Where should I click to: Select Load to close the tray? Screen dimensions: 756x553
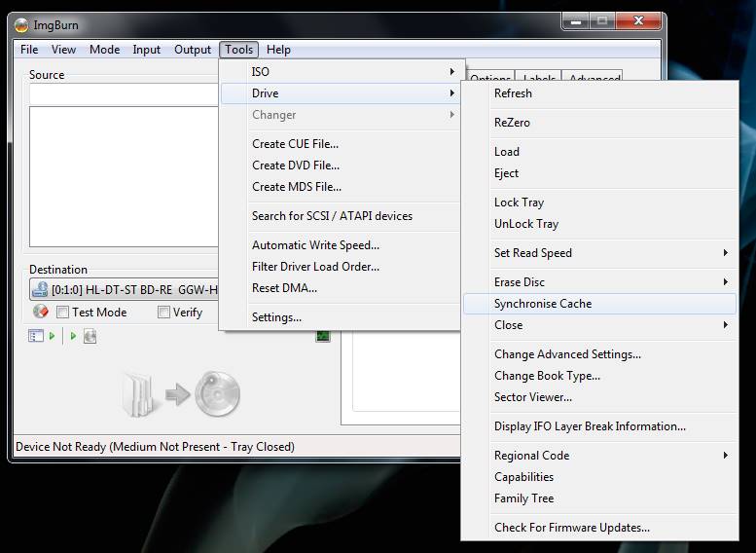coord(599,152)
